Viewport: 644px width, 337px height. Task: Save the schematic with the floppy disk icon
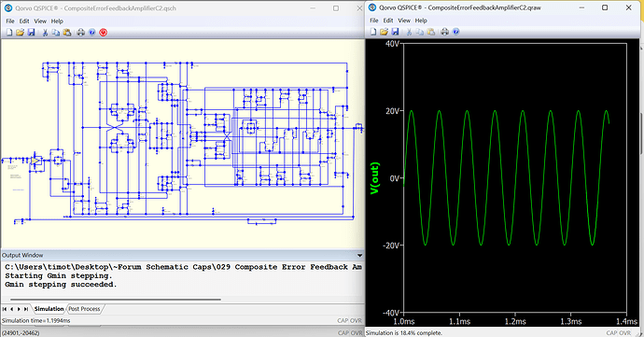coord(31,33)
